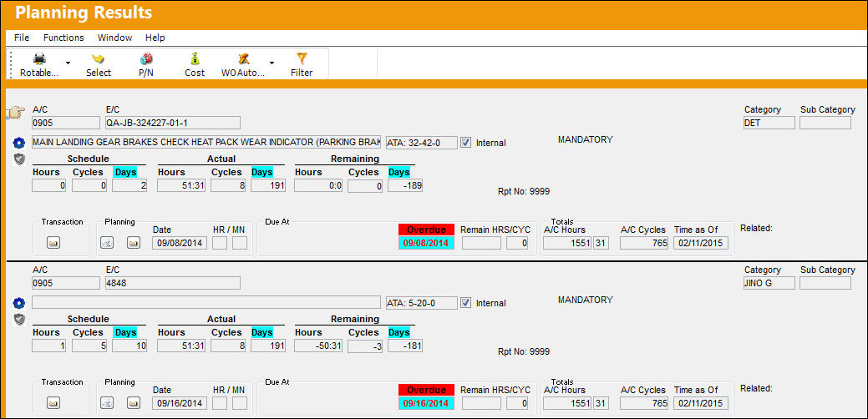This screenshot has width=868, height=419.
Task: Click the ATA: 5-20-0 field
Action: pyautogui.click(x=422, y=303)
